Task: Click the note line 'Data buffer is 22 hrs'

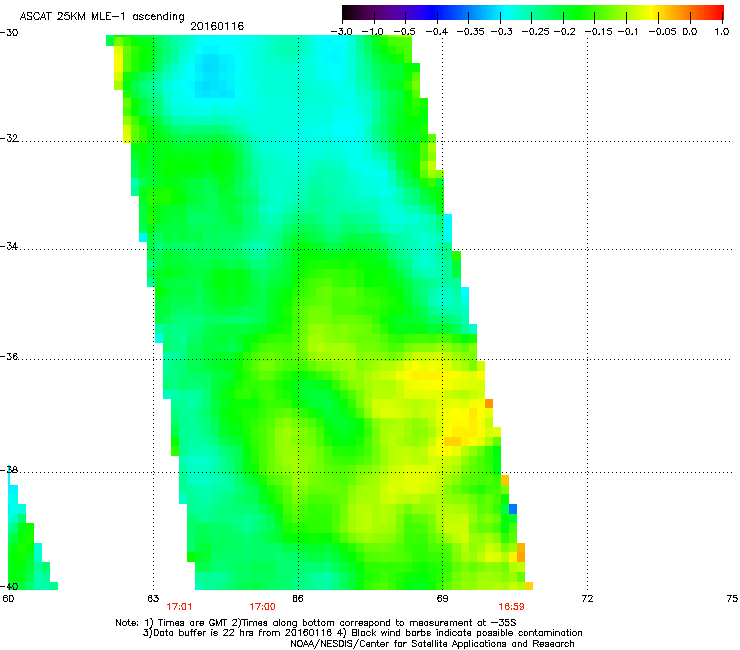Action: (362, 633)
